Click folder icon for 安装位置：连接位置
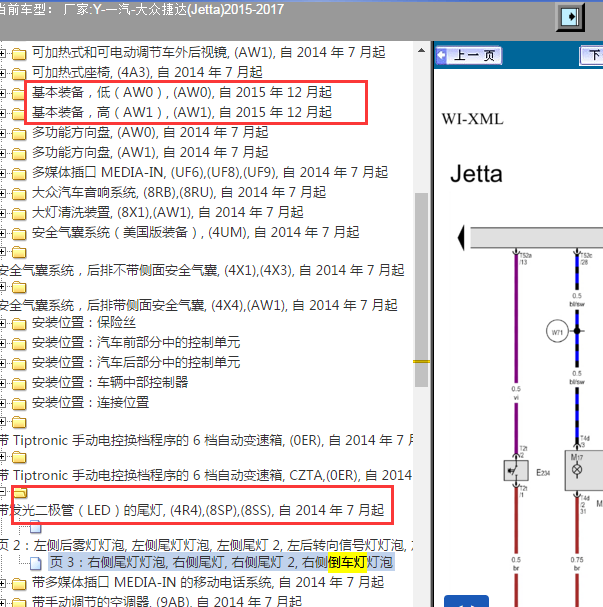This screenshot has width=603, height=607. click(x=19, y=404)
